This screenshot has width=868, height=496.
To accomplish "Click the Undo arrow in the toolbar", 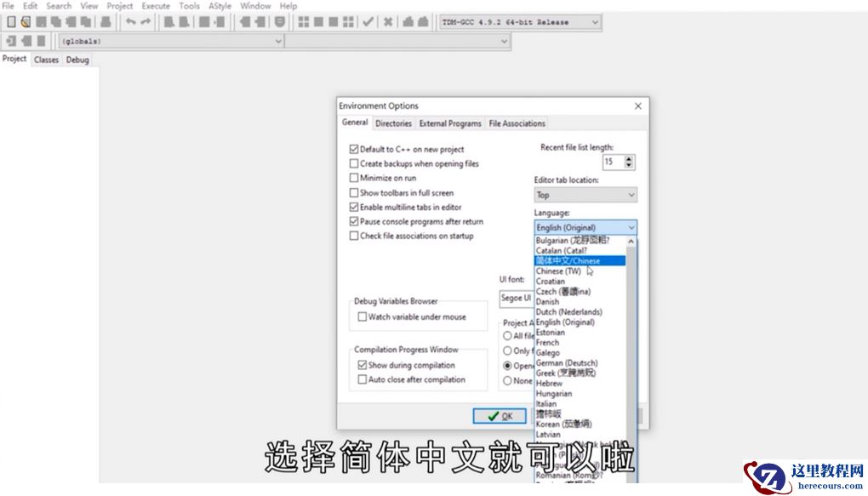I will pos(131,22).
